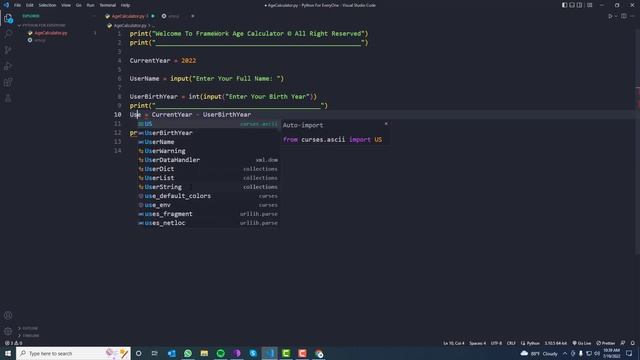
Task: Open editor More Actions ellipsis
Action: [632, 16]
